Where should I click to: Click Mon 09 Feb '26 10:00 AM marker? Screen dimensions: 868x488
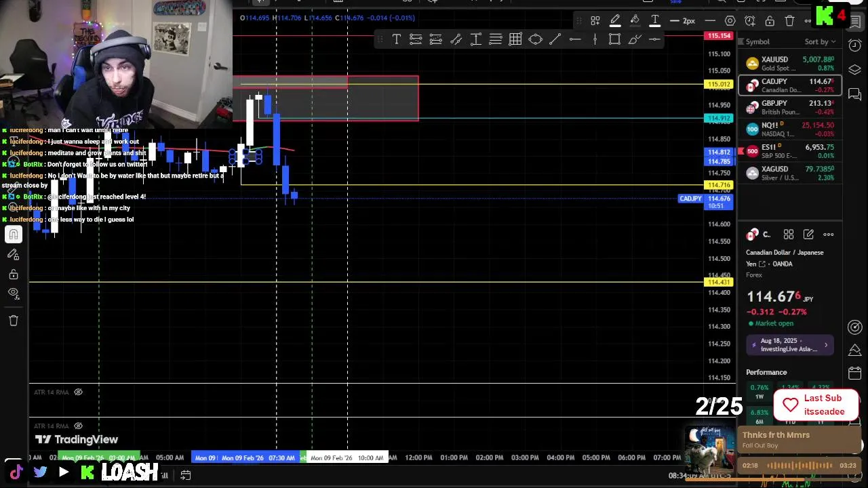tap(347, 457)
